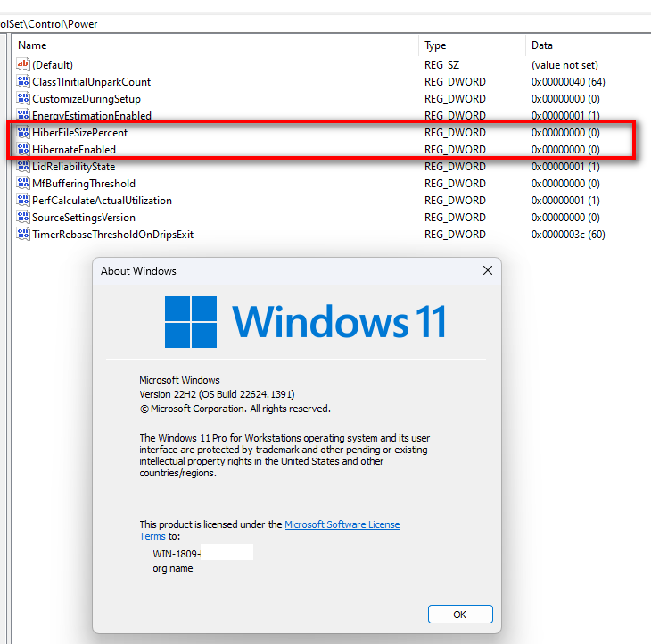The width and height of the screenshot is (651, 644).
Task: Click the CustomizeDuringSetup DWORD icon
Action: (23, 98)
